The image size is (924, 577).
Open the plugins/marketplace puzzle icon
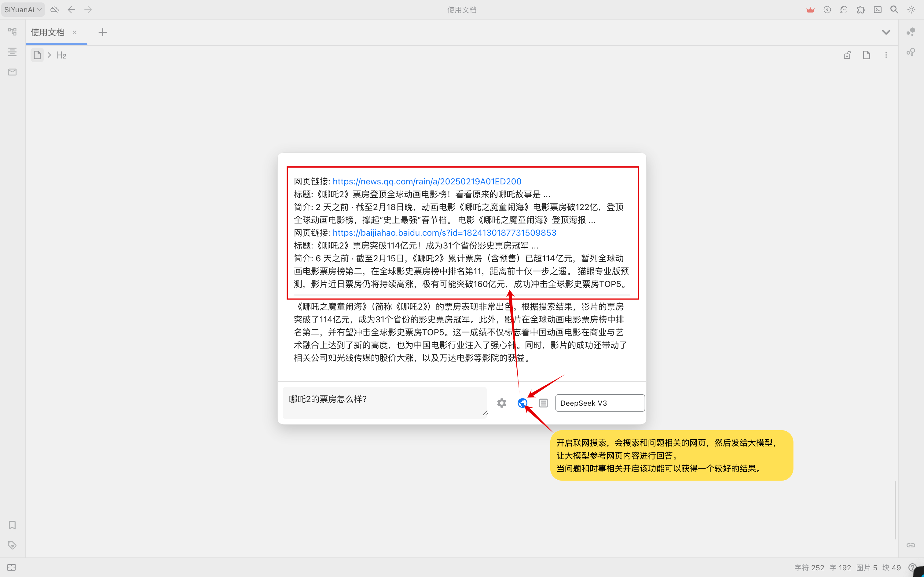tap(861, 9)
